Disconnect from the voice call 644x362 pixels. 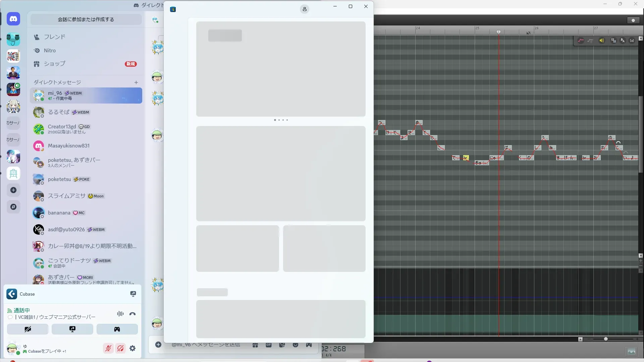132,314
